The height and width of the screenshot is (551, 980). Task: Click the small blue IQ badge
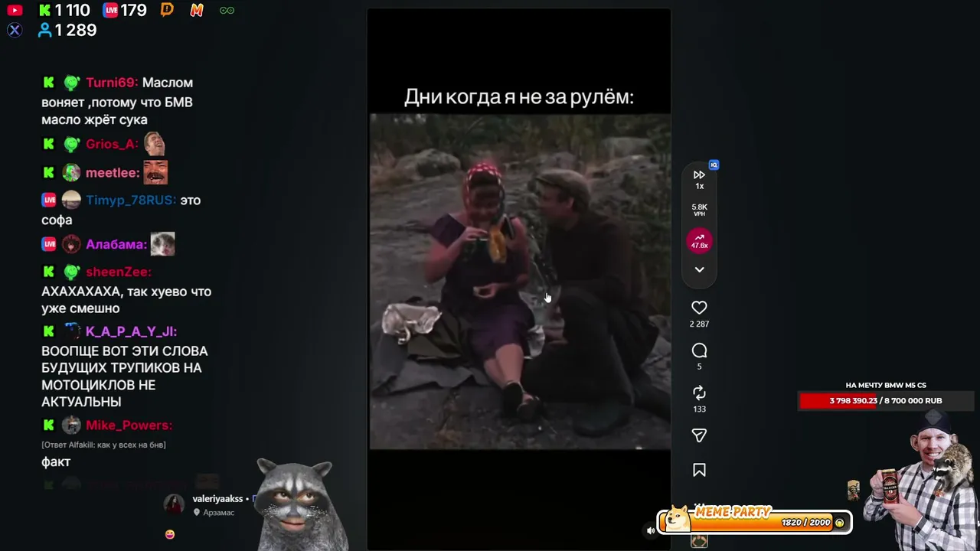point(714,165)
